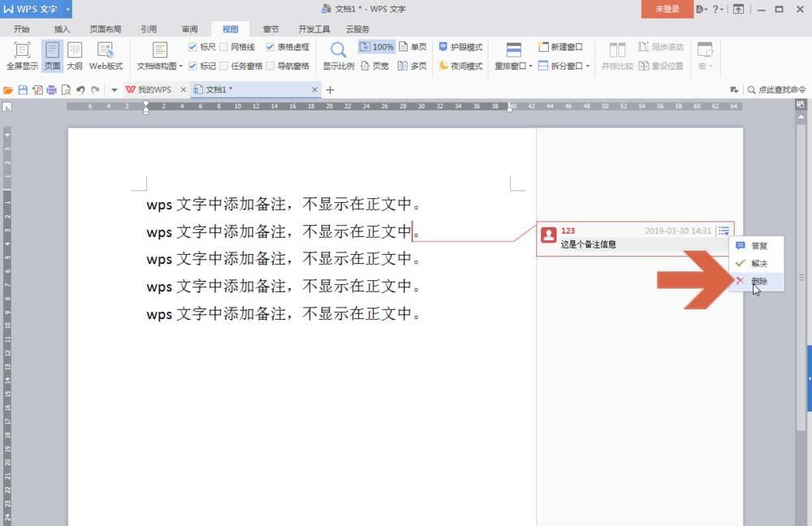
Task: Expand the split window (拆分窗口) dropdown
Action: pyautogui.click(x=588, y=67)
